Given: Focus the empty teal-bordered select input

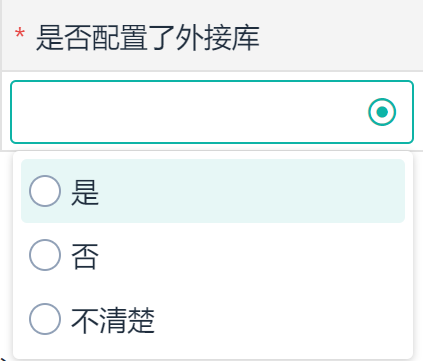Looking at the screenshot, I should tap(212, 112).
